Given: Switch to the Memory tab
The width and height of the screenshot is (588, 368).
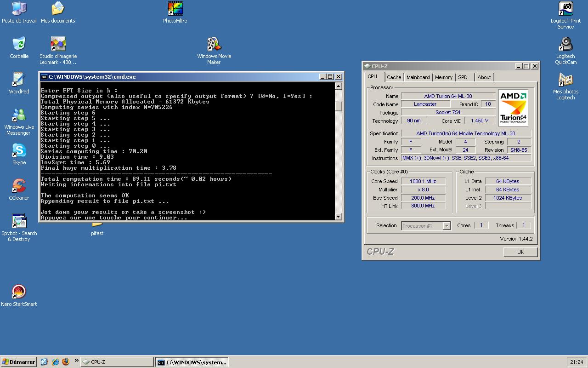Looking at the screenshot, I should pyautogui.click(x=443, y=77).
